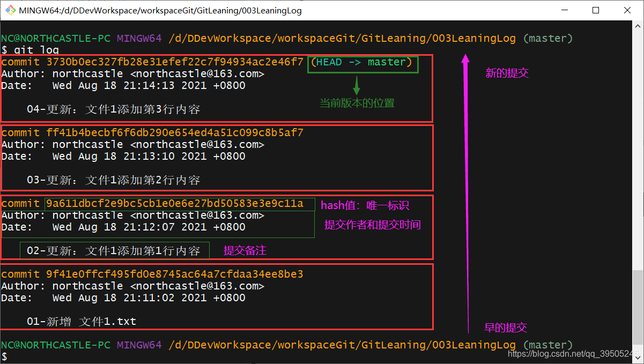
Task: Click the commit message "03-更新：文件1添加第2行内容"
Action: tap(114, 180)
